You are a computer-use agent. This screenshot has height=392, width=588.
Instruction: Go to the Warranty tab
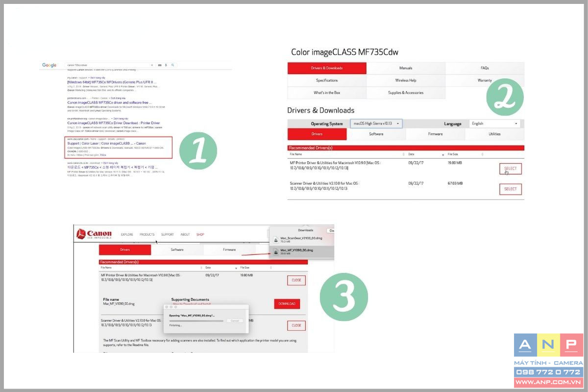point(485,80)
